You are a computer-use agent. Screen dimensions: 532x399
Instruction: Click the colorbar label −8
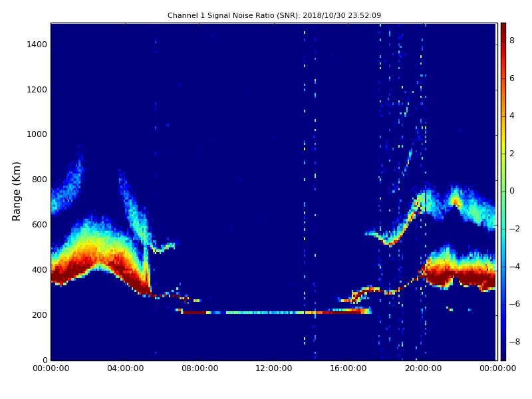coord(514,342)
